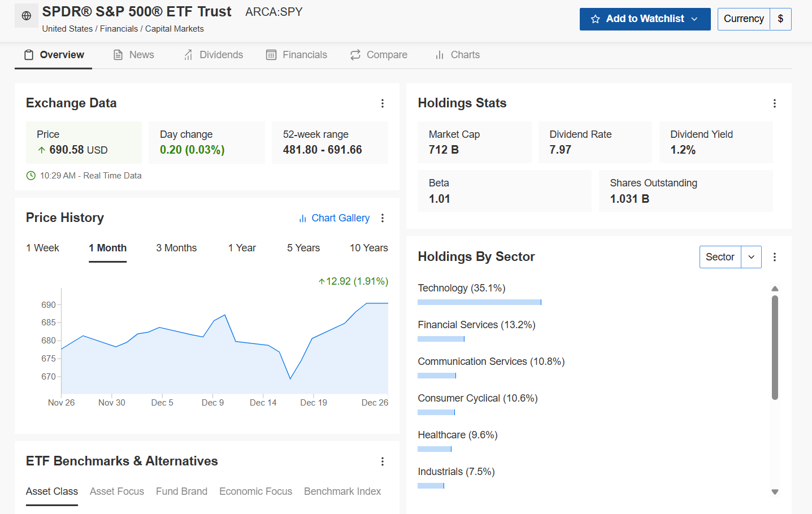Click the Dividend Yield 1.2% card
The width and height of the screenshot is (812, 514).
click(x=716, y=142)
